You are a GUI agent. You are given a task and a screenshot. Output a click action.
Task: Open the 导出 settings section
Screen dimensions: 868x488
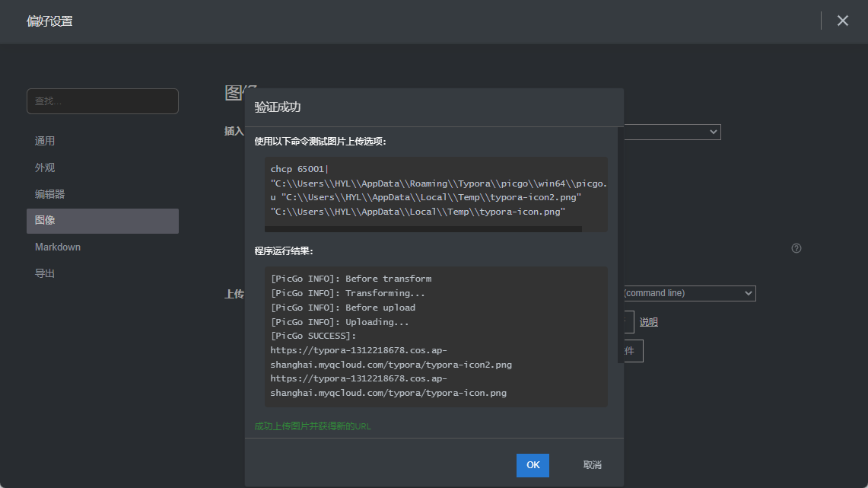click(x=103, y=273)
